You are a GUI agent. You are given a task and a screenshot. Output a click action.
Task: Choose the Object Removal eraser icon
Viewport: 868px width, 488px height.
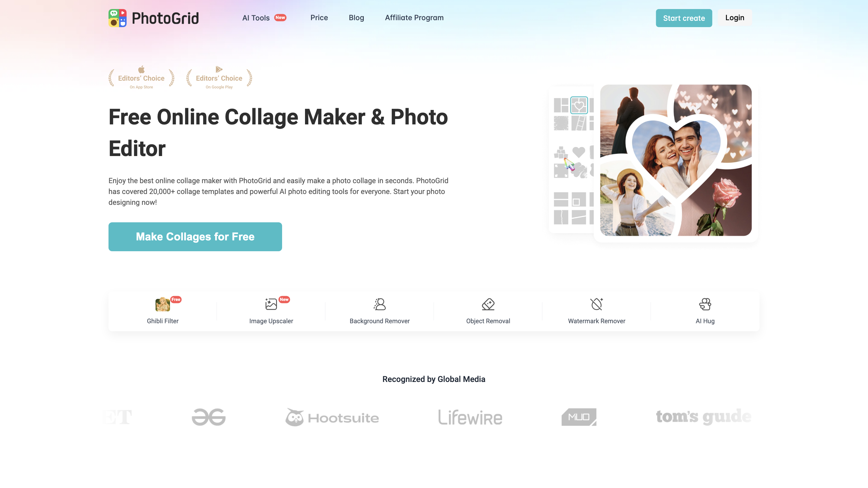click(x=488, y=304)
